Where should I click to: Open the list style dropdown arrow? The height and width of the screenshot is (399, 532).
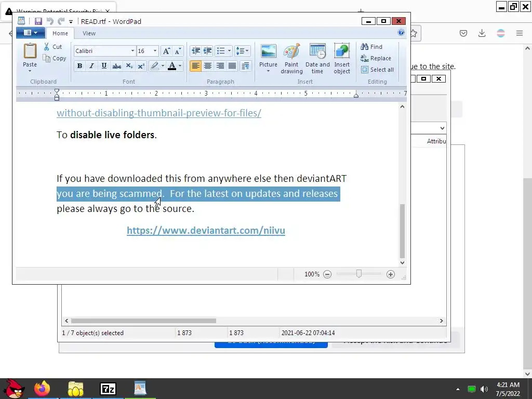[229, 51]
